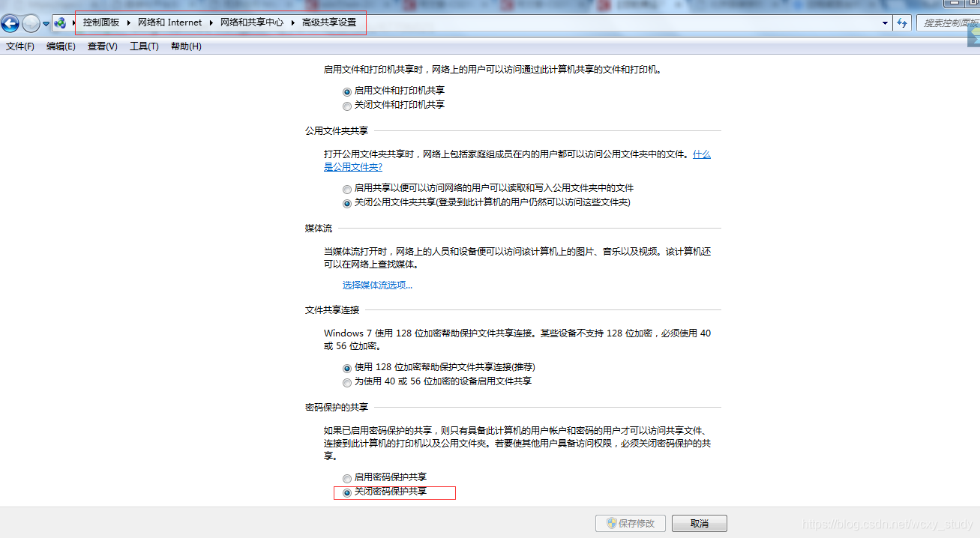Click the network icon in the address bar
The height and width of the screenshot is (538, 980).
coord(60,23)
